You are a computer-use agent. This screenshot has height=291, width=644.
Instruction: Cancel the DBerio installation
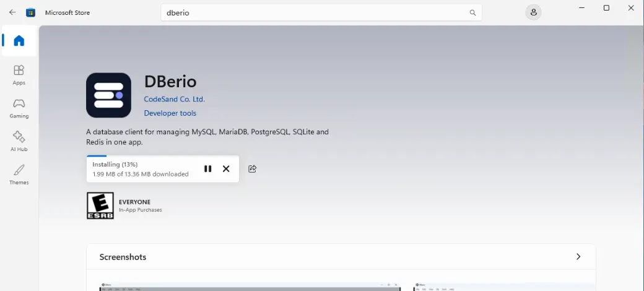[x=226, y=168]
